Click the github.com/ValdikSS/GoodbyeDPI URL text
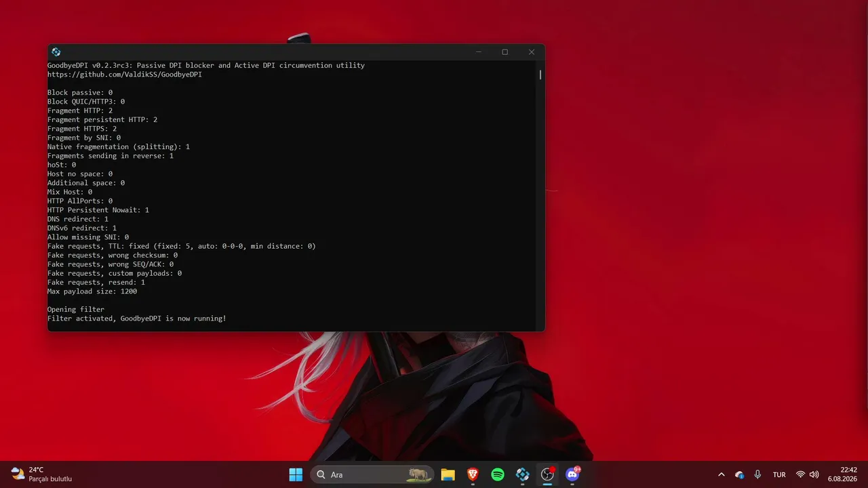The height and width of the screenshot is (488, 868). [125, 75]
